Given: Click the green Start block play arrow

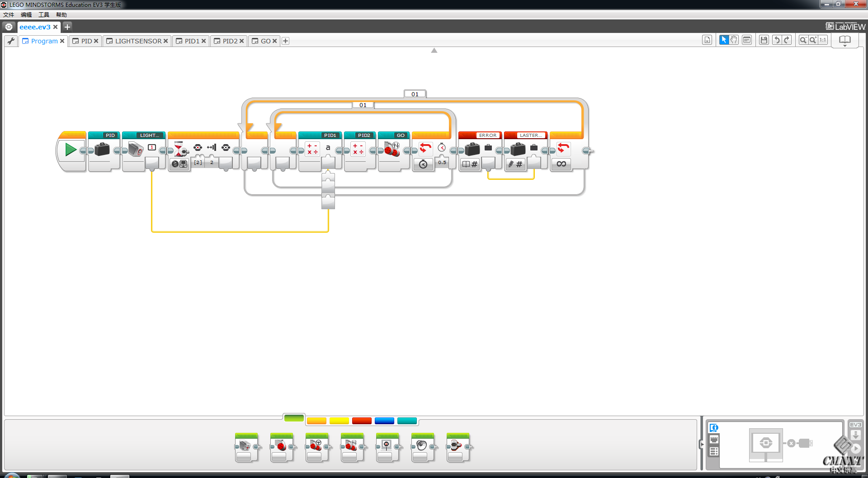Looking at the screenshot, I should pyautogui.click(x=71, y=150).
